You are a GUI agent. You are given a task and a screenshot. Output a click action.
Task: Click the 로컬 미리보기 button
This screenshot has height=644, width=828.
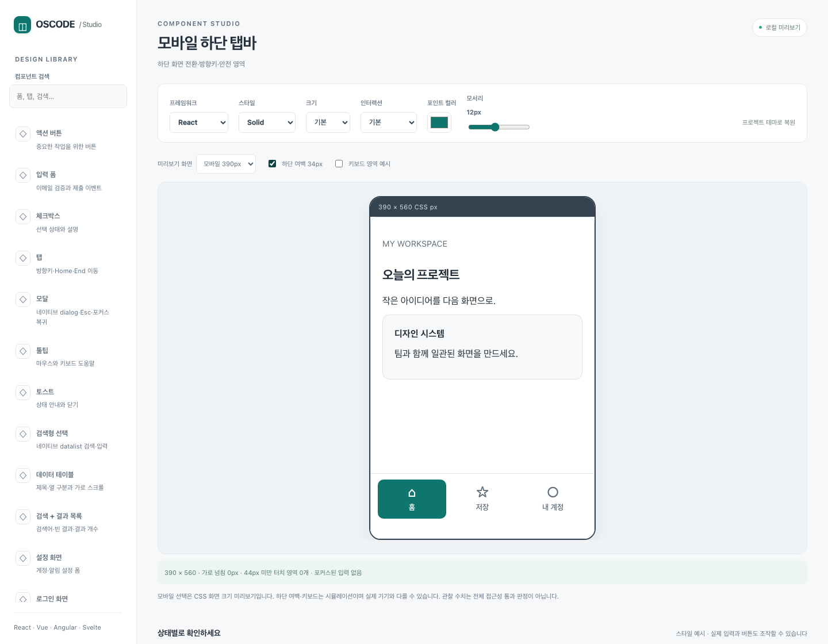(780, 28)
